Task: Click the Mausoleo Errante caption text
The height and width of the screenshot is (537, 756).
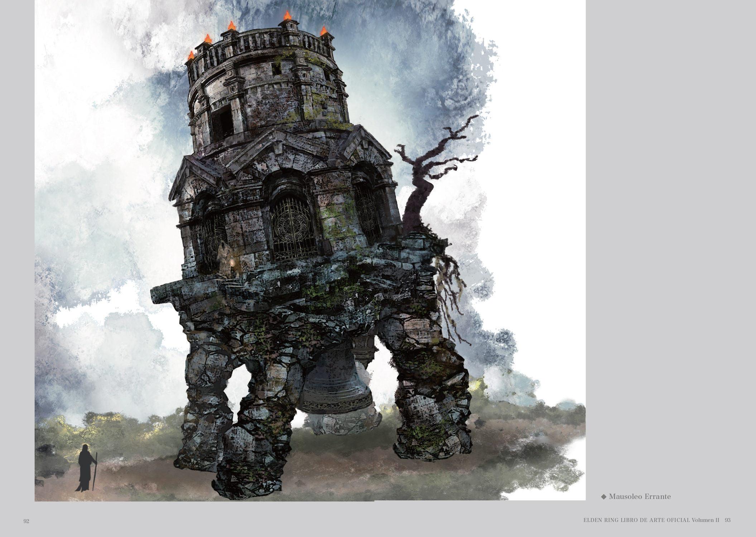Action: point(640,497)
